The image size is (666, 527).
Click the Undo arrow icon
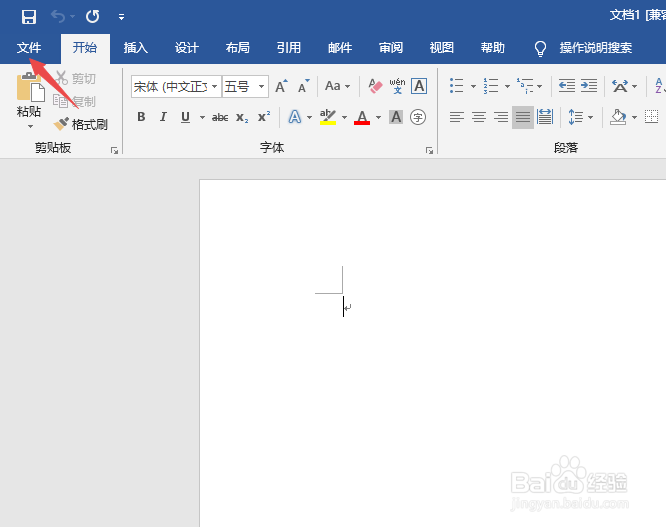[58, 17]
